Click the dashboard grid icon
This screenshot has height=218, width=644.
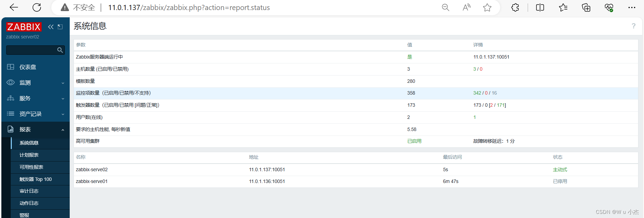pyautogui.click(x=11, y=67)
